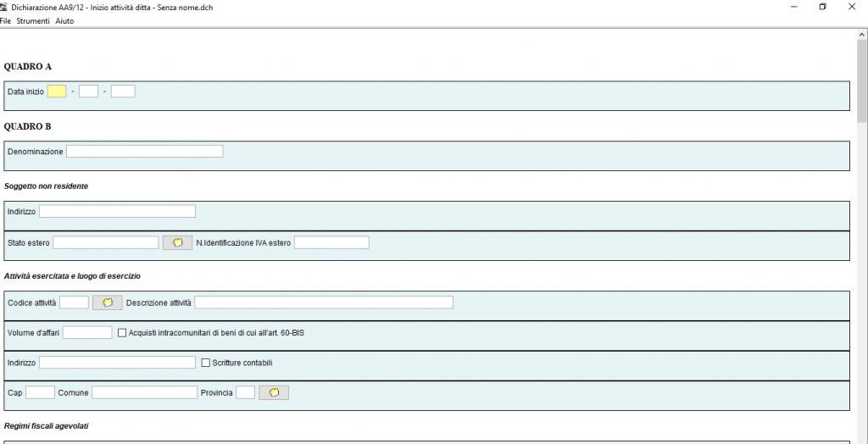This screenshot has height=444, width=868.
Task: Click lookup icon next to Stato estero
Action: (177, 242)
